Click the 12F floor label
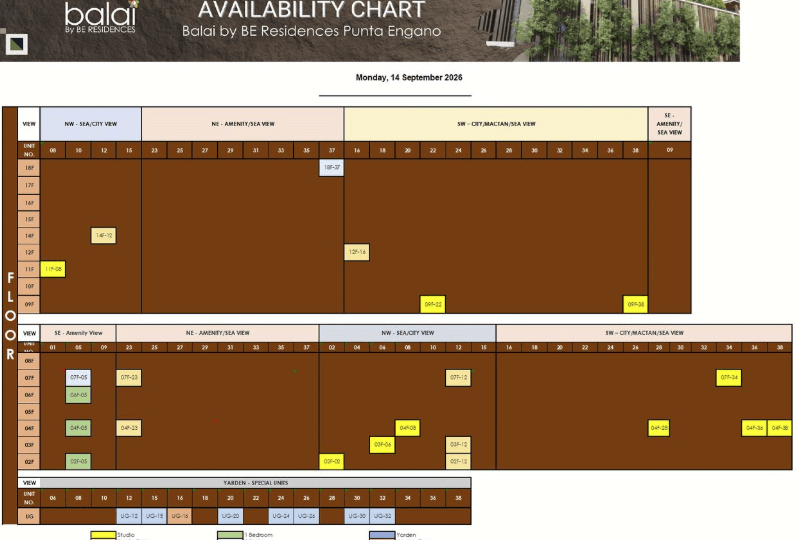Image resolution: width=799 pixels, height=540 pixels. [x=29, y=252]
